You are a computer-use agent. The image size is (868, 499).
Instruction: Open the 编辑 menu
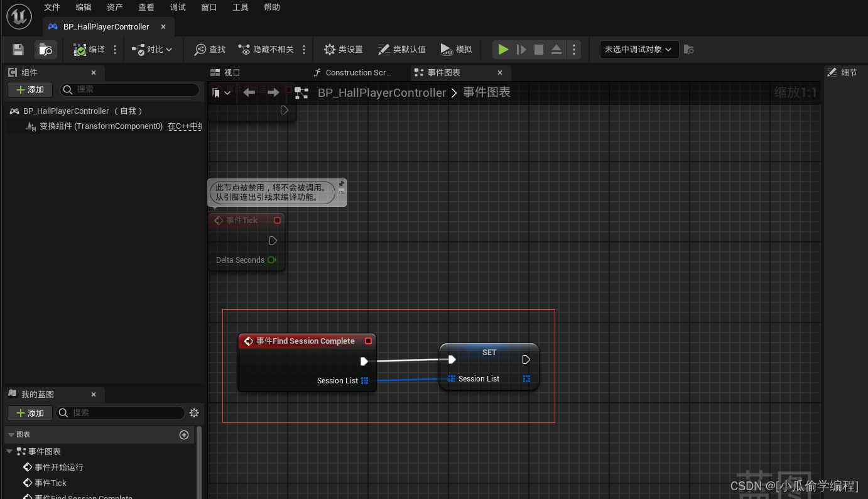tap(84, 8)
